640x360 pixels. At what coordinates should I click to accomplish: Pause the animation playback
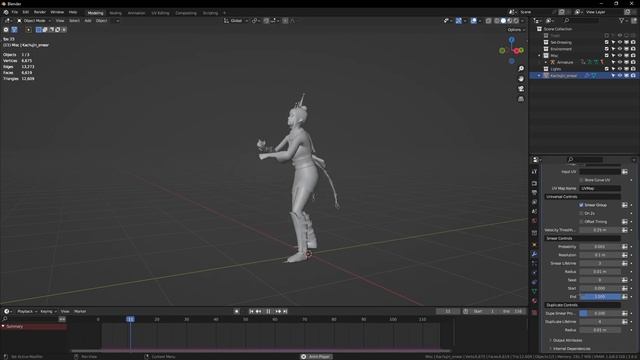point(269,311)
